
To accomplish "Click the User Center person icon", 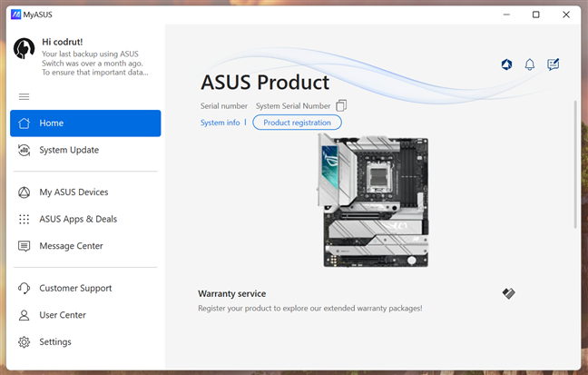I will tap(24, 315).
